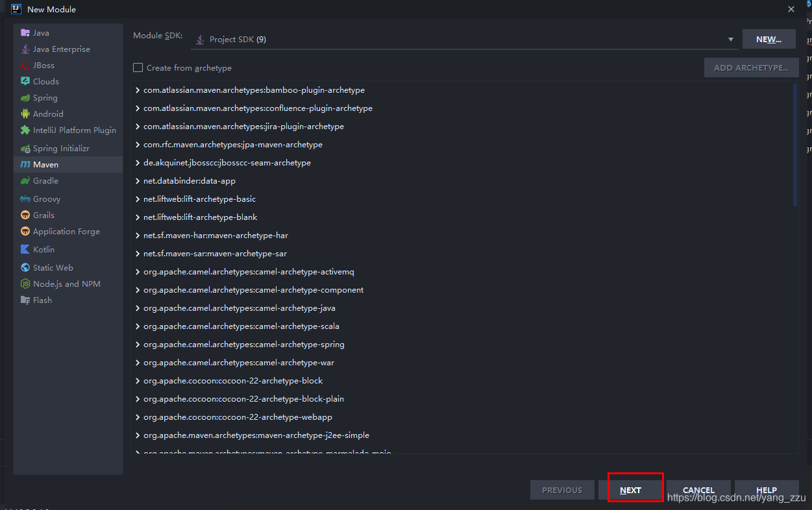Click the Java cup icon in SDK field

201,40
